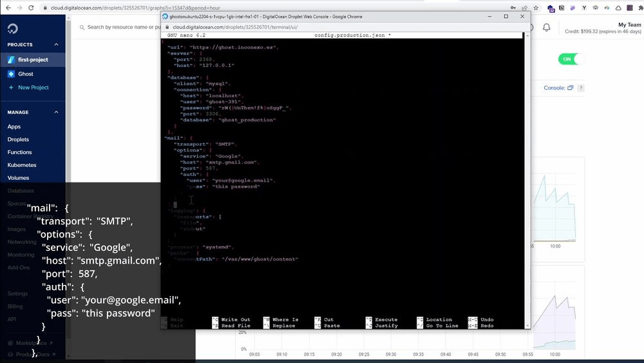Focus the search by resource name field

[123, 27]
